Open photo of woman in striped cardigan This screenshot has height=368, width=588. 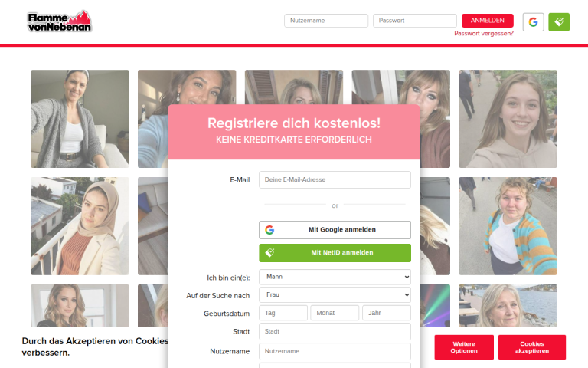pyautogui.click(x=508, y=226)
